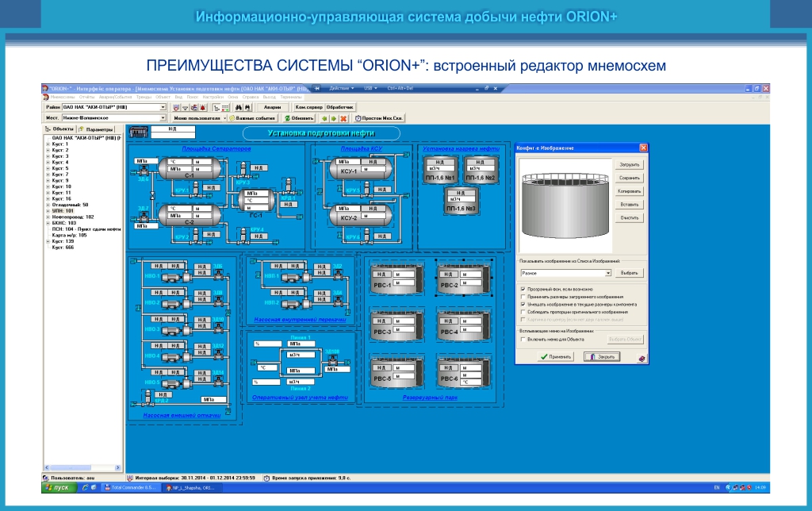This screenshot has width=812, height=511.
Task: Click the shield icon in the toolbar
Action: (x=176, y=107)
